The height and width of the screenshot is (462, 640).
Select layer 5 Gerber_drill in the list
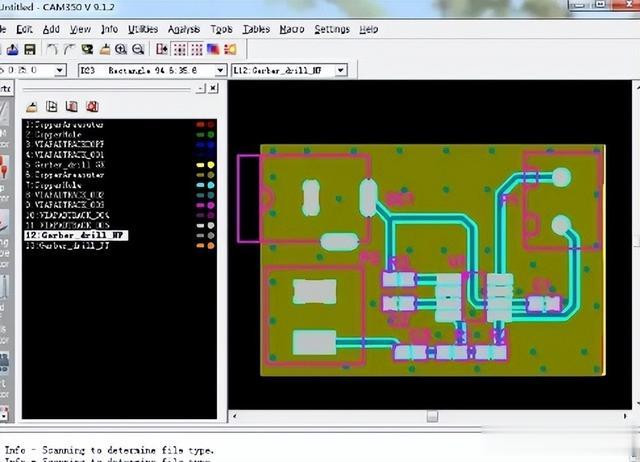pyautogui.click(x=64, y=165)
